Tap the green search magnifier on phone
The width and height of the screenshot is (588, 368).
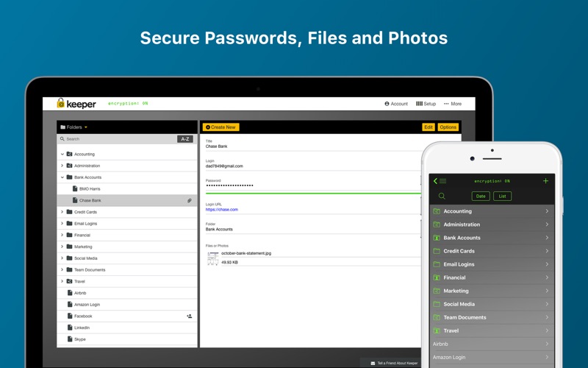coord(442,196)
